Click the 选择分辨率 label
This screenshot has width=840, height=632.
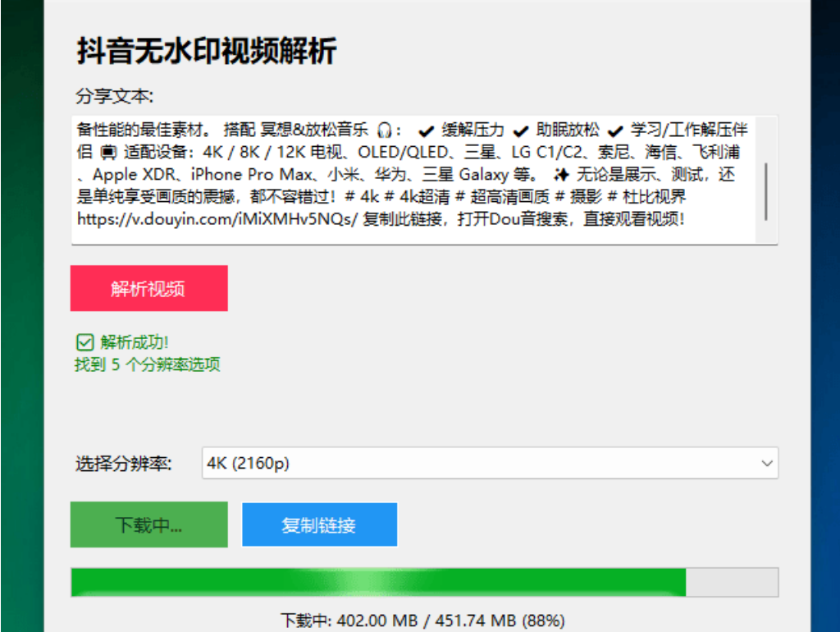pyautogui.click(x=124, y=464)
